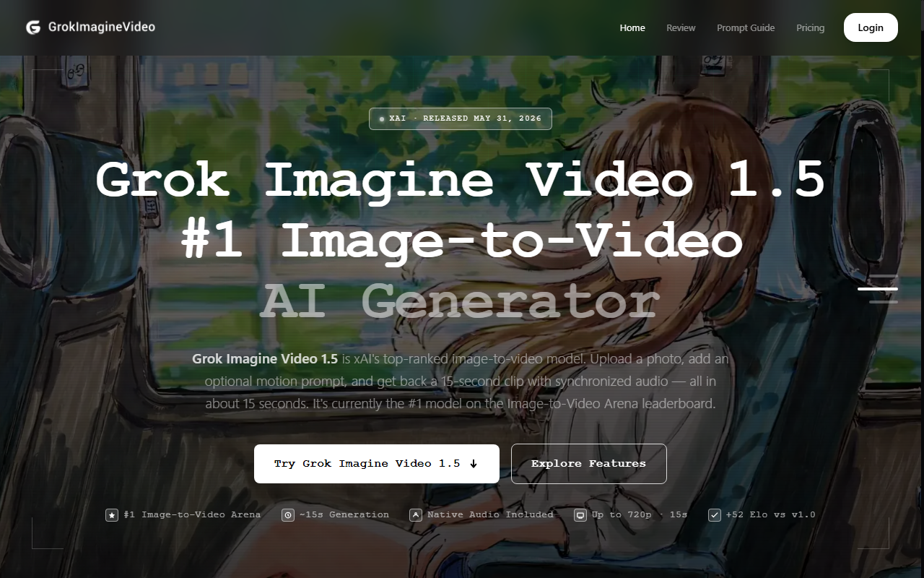Click the Login button

coord(871,27)
